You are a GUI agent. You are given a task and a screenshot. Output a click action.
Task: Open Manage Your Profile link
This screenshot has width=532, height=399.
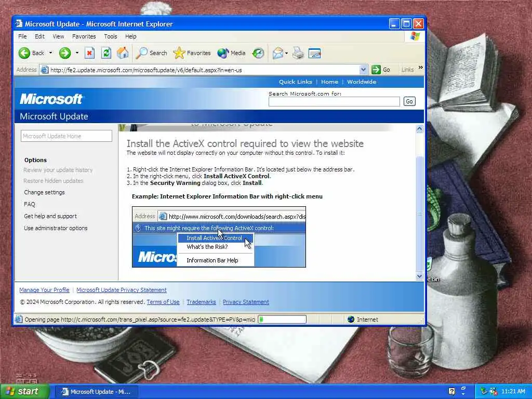[44, 290]
